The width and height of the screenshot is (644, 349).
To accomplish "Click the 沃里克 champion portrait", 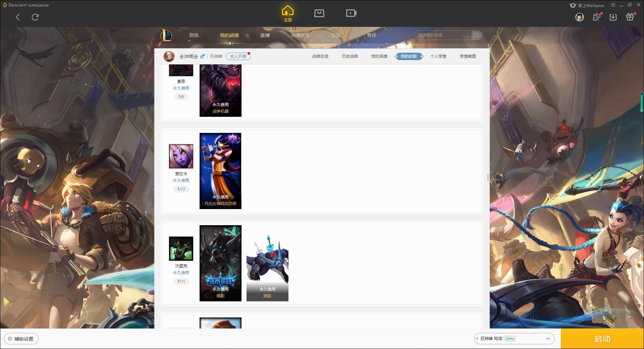I will pyautogui.click(x=181, y=249).
